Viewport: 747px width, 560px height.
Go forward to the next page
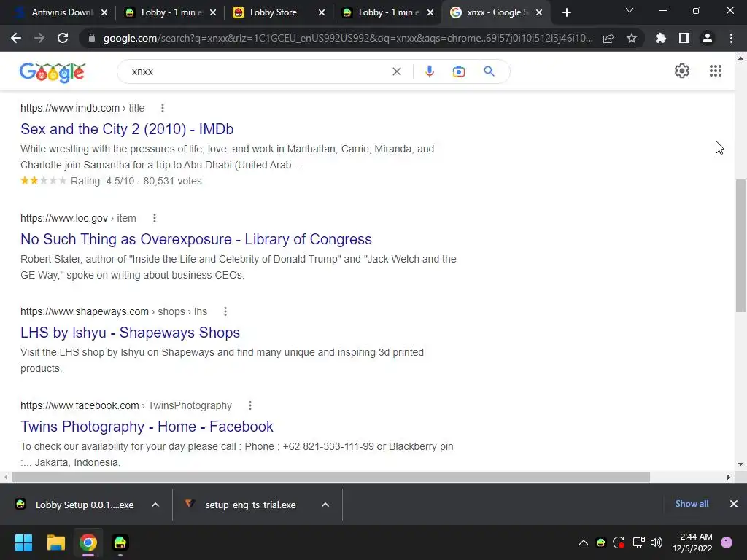tap(39, 38)
